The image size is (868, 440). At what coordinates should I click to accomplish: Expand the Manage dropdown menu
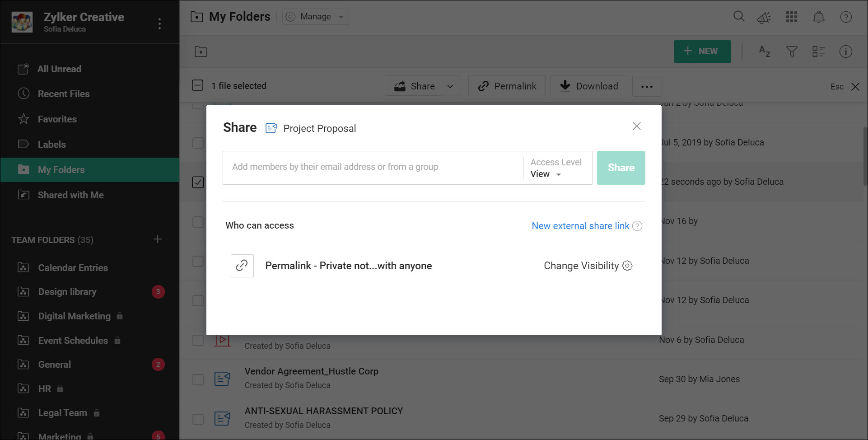pyautogui.click(x=316, y=17)
